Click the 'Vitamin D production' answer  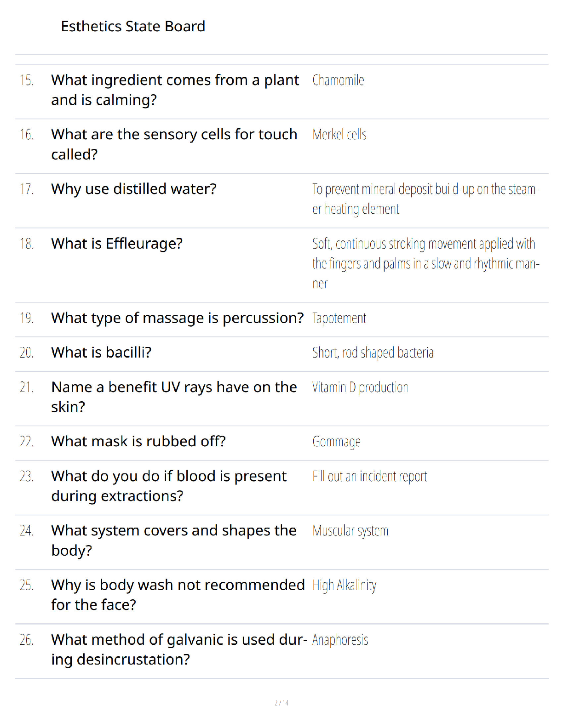pos(360,387)
